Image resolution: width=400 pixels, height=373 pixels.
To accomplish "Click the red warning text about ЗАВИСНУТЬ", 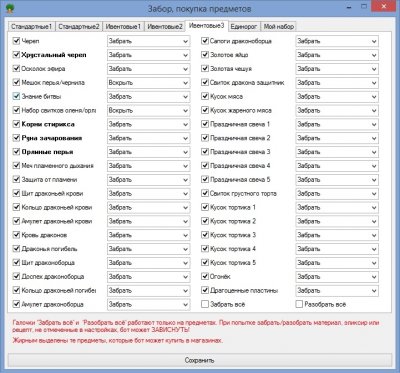I will click(x=196, y=326).
